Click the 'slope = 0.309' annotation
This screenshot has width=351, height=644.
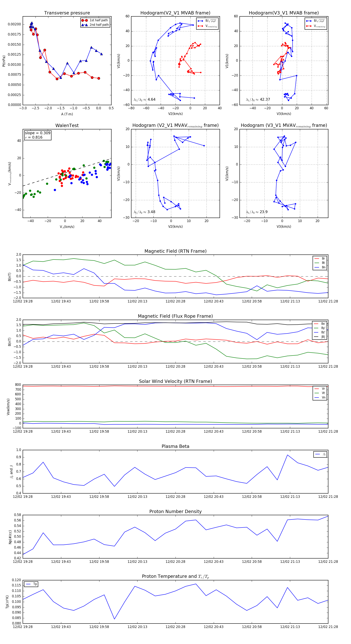click(x=37, y=133)
